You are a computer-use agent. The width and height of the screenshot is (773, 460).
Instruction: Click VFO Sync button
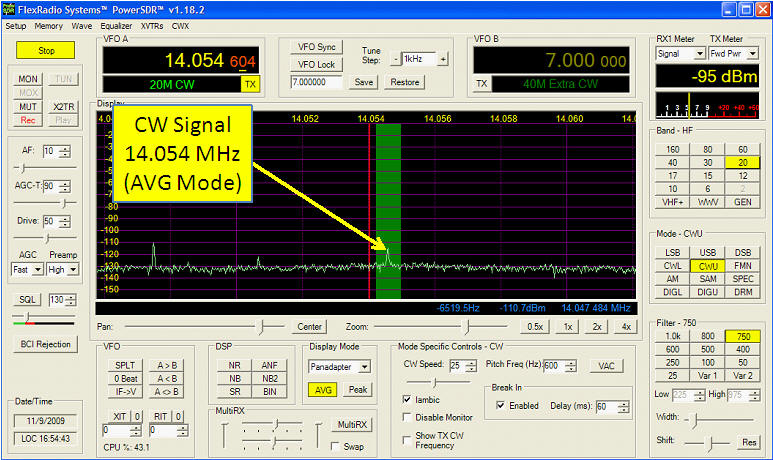316,47
